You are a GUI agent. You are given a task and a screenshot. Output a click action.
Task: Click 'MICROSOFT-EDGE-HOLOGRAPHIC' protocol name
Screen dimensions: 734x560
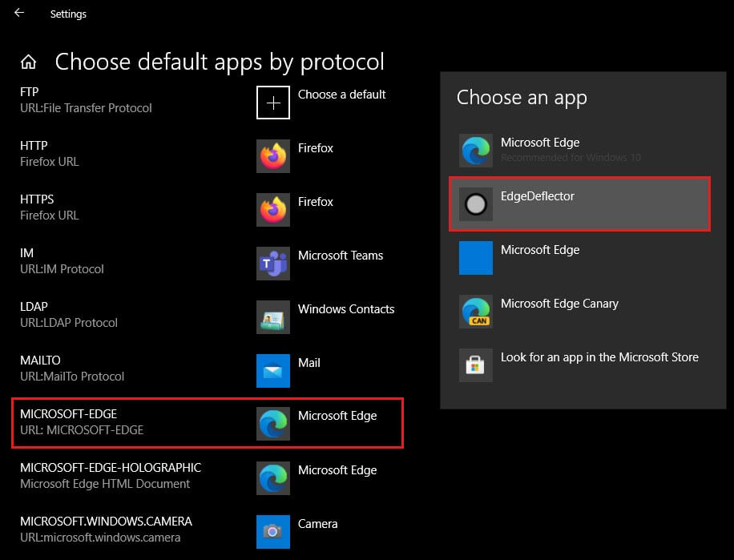click(x=111, y=468)
